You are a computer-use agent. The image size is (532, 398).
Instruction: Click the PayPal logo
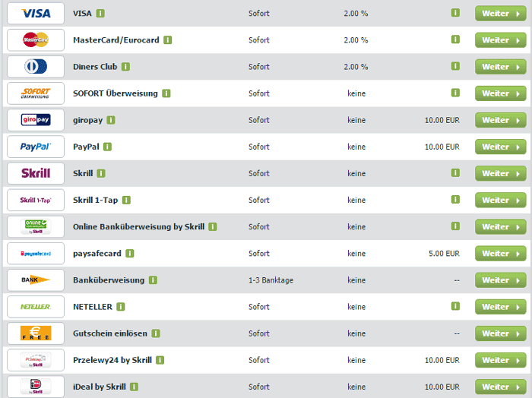click(x=36, y=147)
